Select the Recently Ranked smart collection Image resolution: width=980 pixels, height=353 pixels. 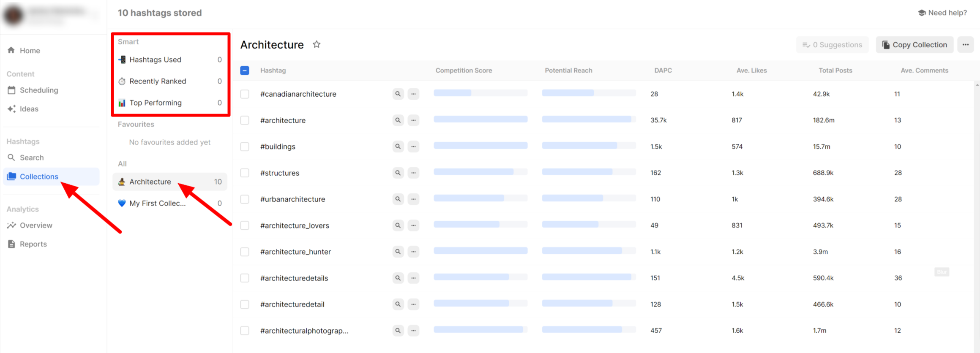[157, 81]
